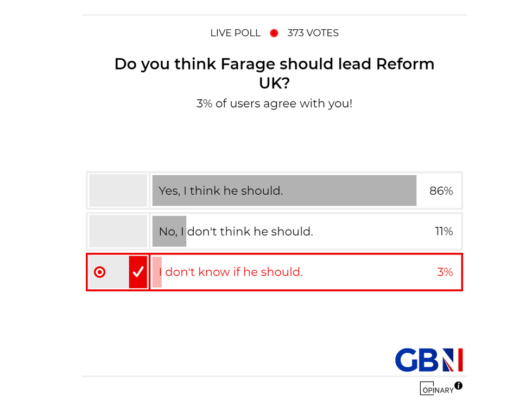The height and width of the screenshot is (401, 532).
Task: Select the blank box beside the Yes option
Action: pos(118,190)
